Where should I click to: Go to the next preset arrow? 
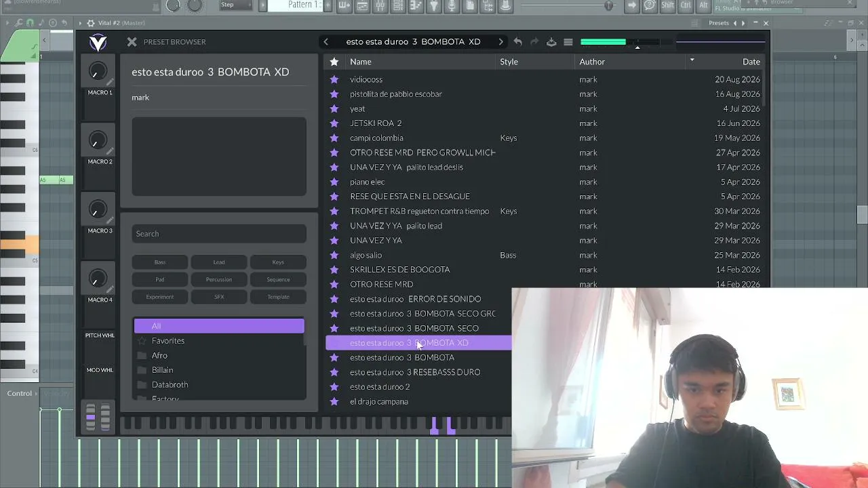(501, 42)
